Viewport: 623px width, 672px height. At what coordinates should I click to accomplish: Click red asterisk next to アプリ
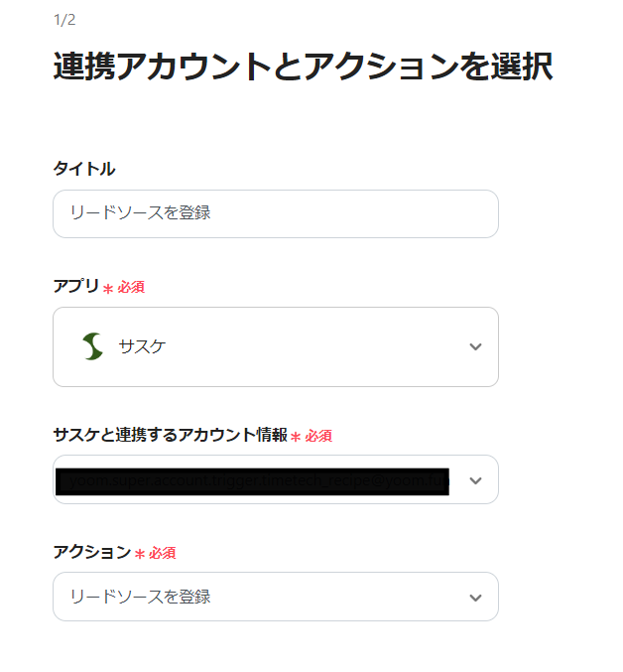pyautogui.click(x=108, y=288)
